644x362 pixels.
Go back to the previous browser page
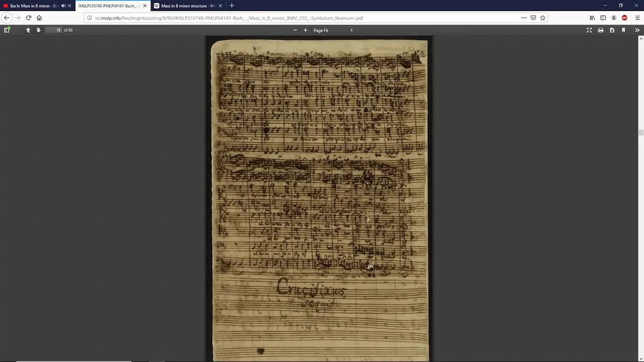(7, 18)
